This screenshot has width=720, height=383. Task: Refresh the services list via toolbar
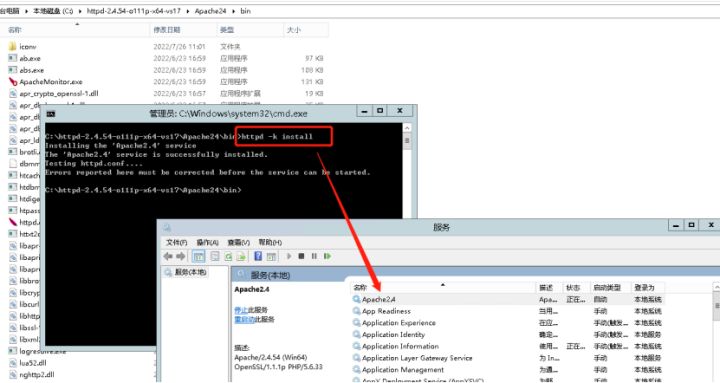point(228,256)
